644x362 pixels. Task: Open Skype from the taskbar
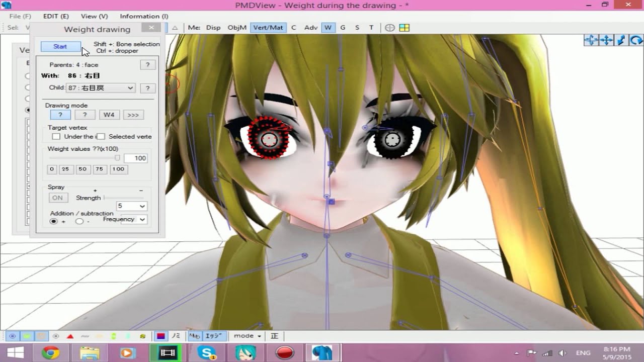(x=207, y=353)
